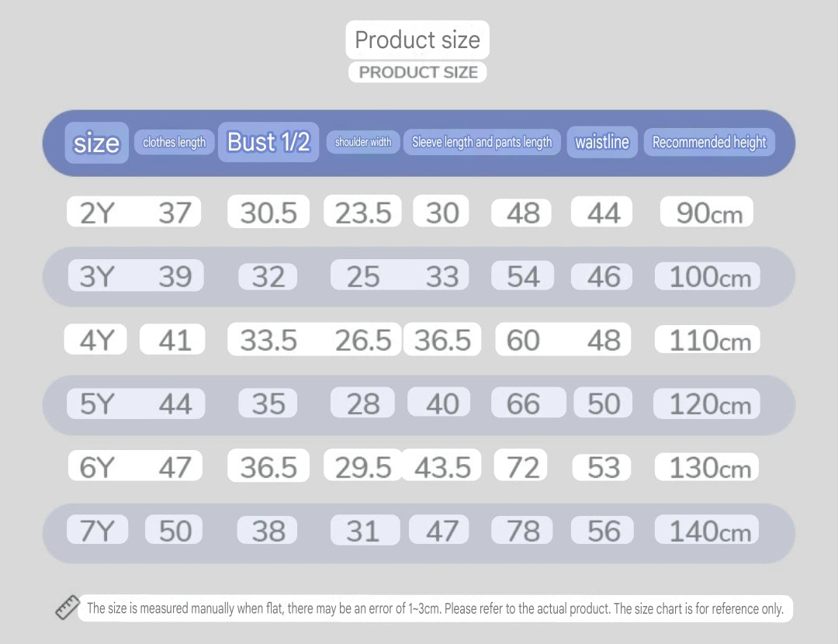The width and height of the screenshot is (838, 644).
Task: Click the 6Y size label
Action: [x=96, y=467]
